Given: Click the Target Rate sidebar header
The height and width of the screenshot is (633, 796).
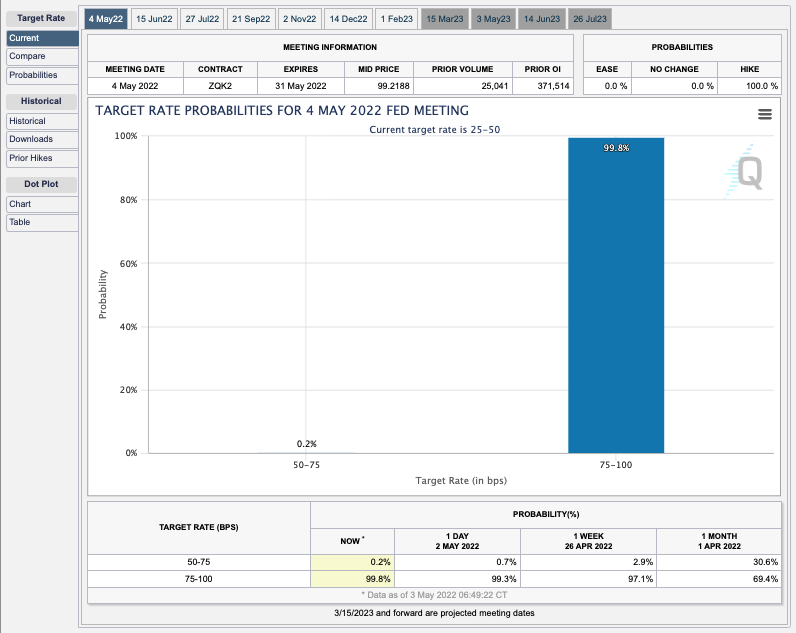Looking at the screenshot, I should (41, 18).
